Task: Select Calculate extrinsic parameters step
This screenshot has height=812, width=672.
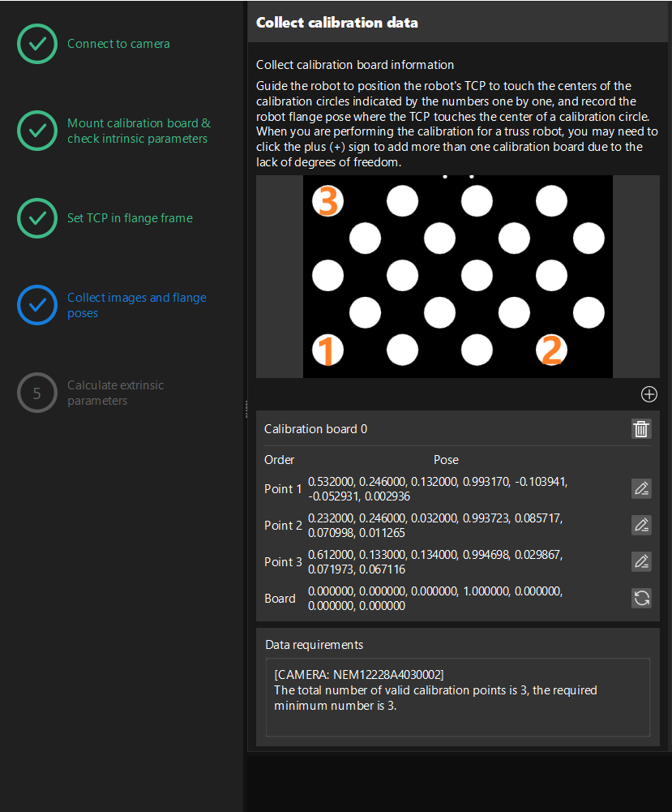Action: (115, 393)
